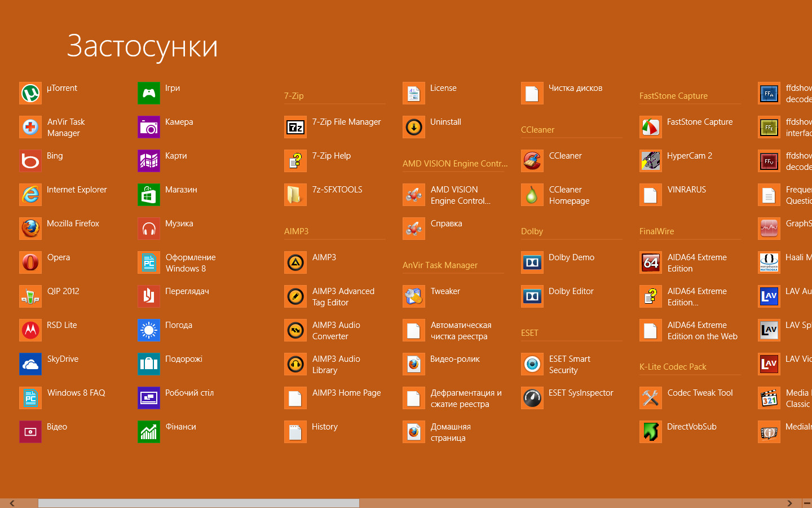The image size is (812, 508).
Task: Click the horizontal scrollbar thumb
Action: tap(198, 503)
